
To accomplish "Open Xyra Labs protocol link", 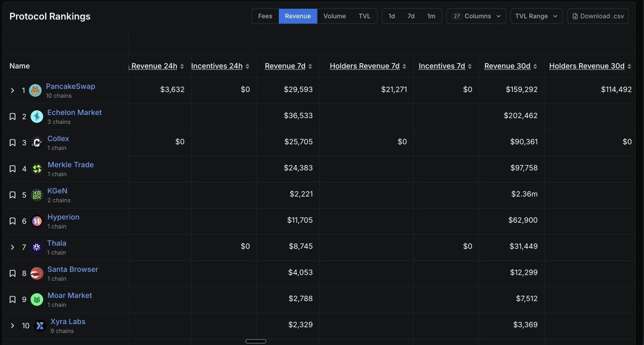I will pos(68,321).
